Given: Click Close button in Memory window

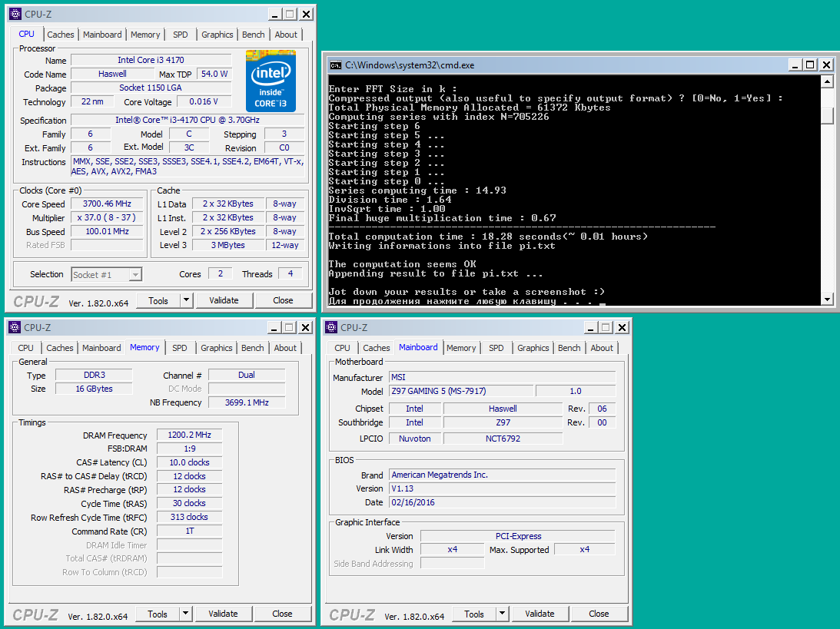Looking at the screenshot, I should [282, 614].
